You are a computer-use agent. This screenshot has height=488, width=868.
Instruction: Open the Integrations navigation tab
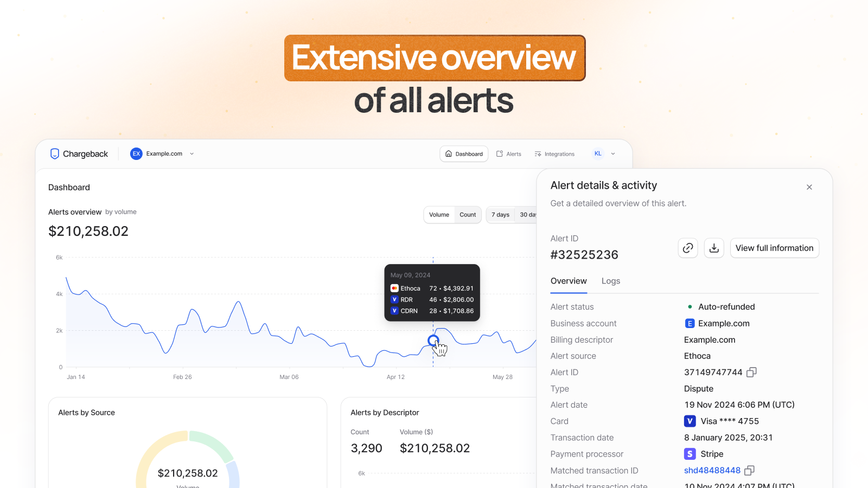[554, 154]
